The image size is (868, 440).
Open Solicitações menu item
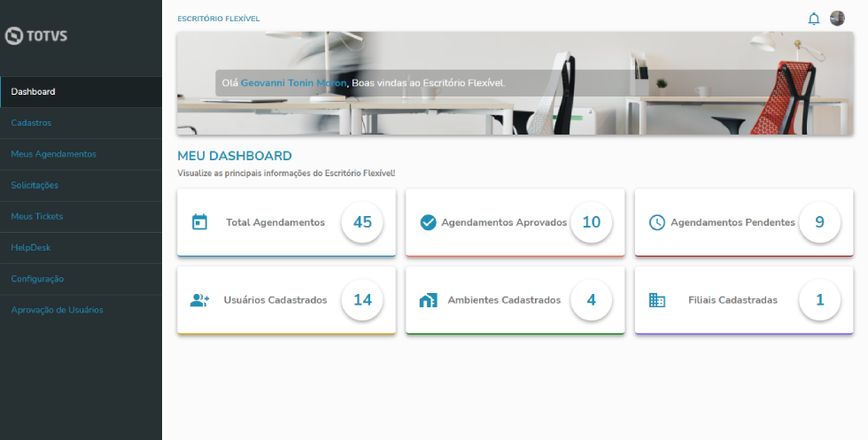(81, 185)
